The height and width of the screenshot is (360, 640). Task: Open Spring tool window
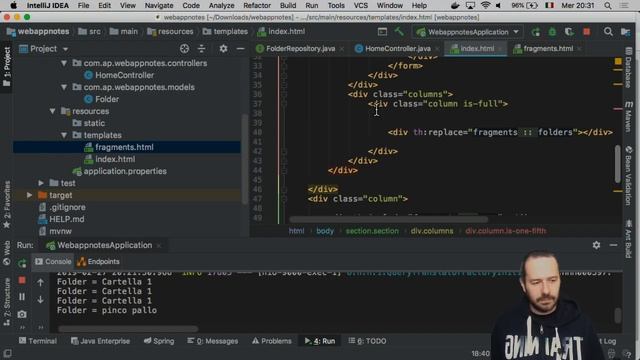coord(159,341)
